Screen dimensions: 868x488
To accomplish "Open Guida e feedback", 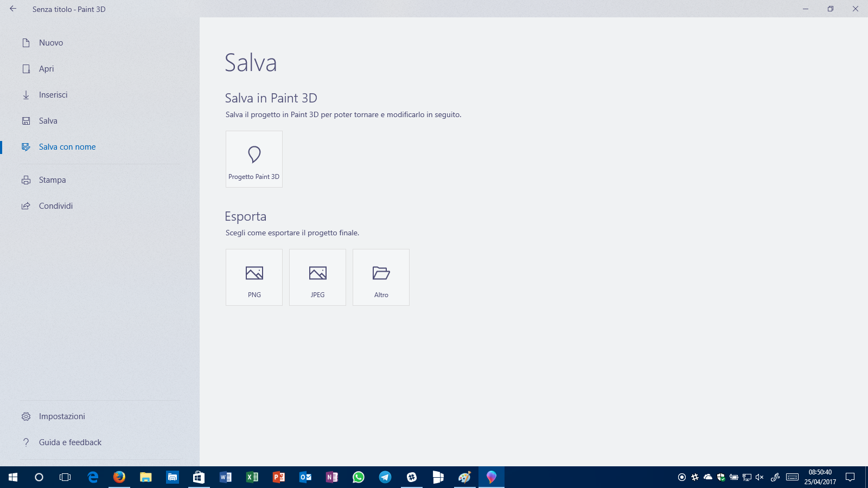I will pos(100,442).
